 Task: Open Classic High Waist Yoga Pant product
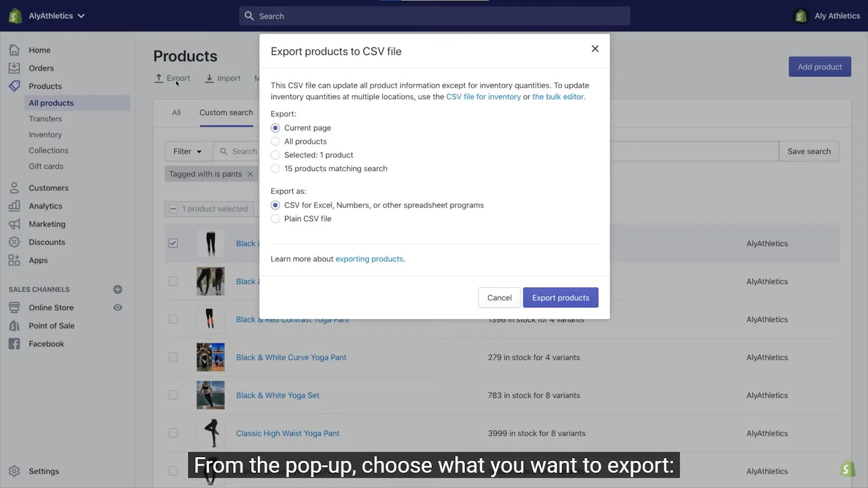[288, 433]
